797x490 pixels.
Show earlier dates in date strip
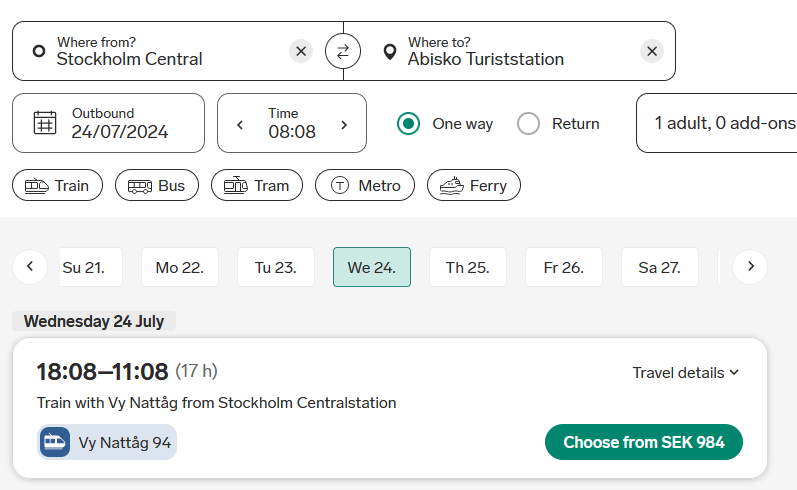30,267
